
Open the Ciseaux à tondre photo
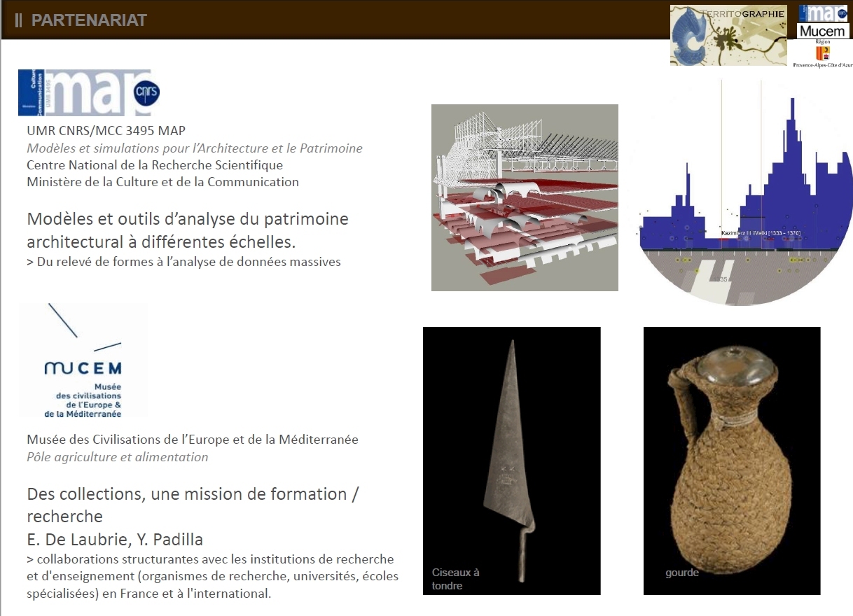click(x=512, y=461)
